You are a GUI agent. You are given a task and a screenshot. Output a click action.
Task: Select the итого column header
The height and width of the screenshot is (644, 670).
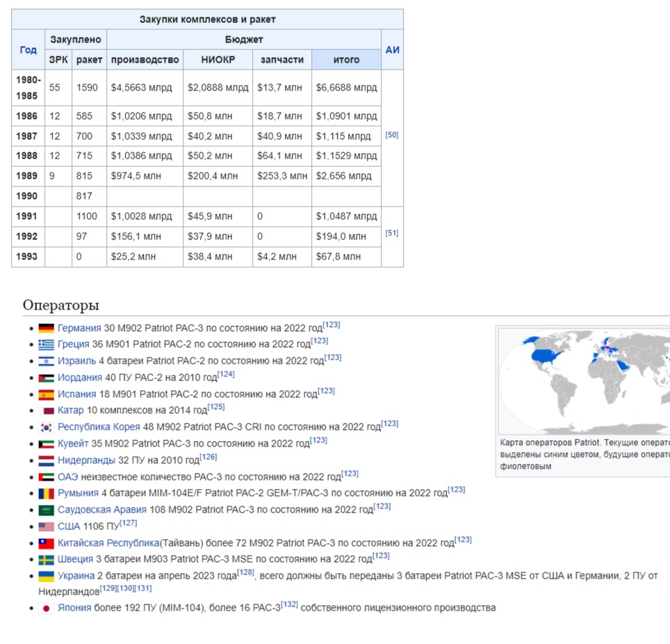click(346, 60)
